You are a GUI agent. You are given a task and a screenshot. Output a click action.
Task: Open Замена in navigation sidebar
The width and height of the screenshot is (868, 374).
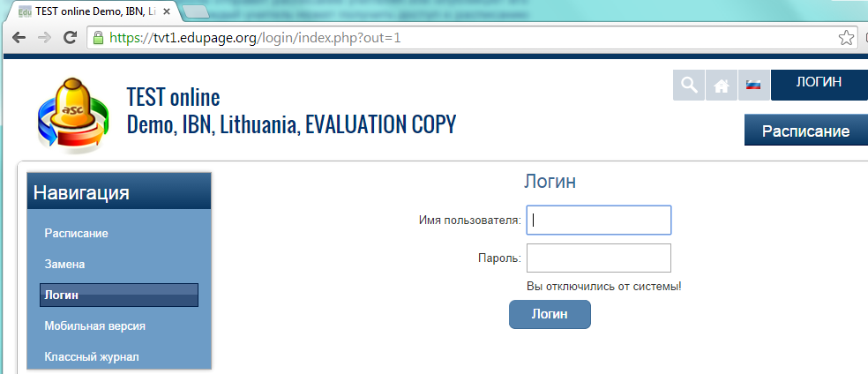coord(64,264)
